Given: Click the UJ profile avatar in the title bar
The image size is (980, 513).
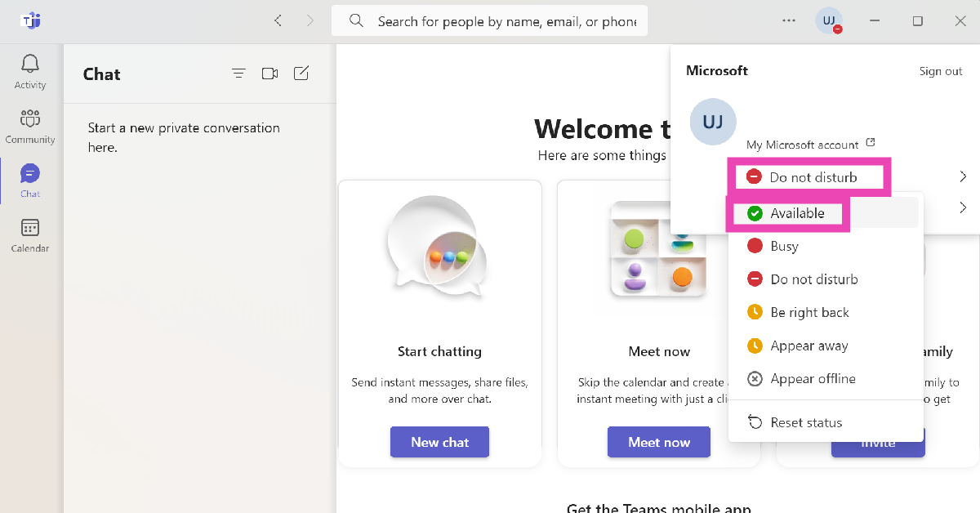Looking at the screenshot, I should 829,21.
